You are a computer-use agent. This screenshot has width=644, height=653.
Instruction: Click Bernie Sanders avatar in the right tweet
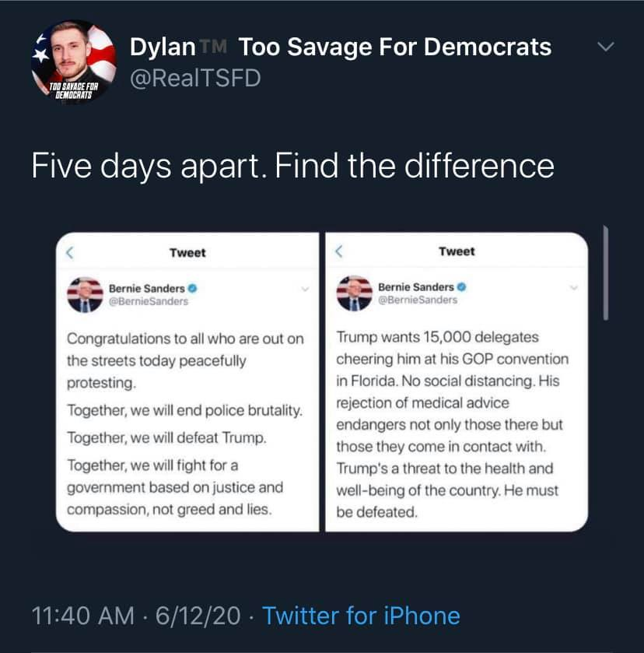coord(354,293)
